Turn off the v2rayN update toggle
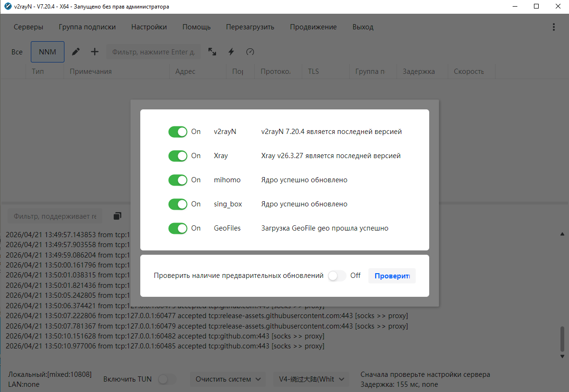 point(178,132)
